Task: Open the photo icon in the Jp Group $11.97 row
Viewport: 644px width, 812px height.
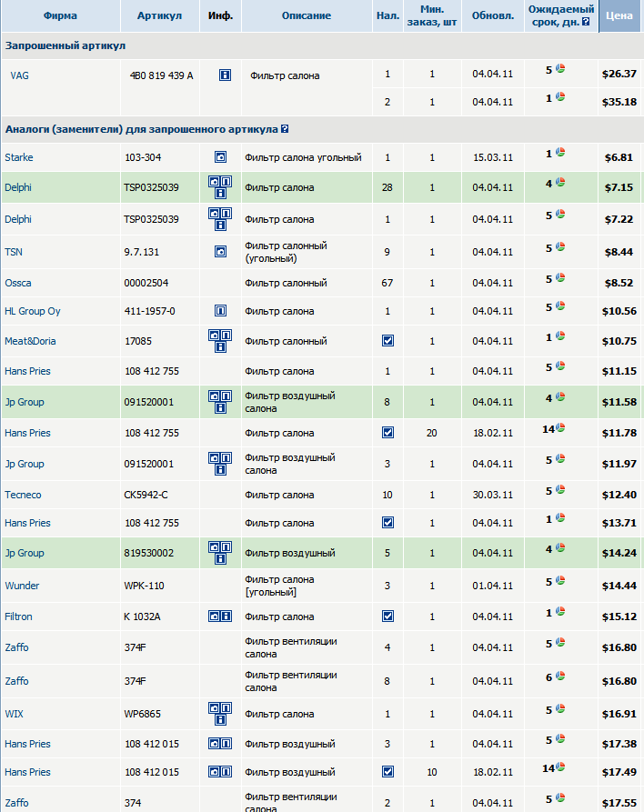Action: (x=214, y=458)
